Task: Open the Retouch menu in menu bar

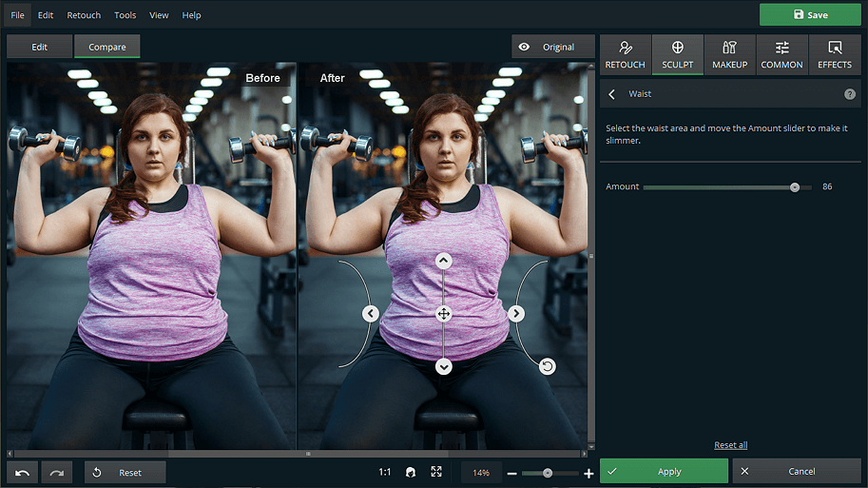Action: pos(84,15)
